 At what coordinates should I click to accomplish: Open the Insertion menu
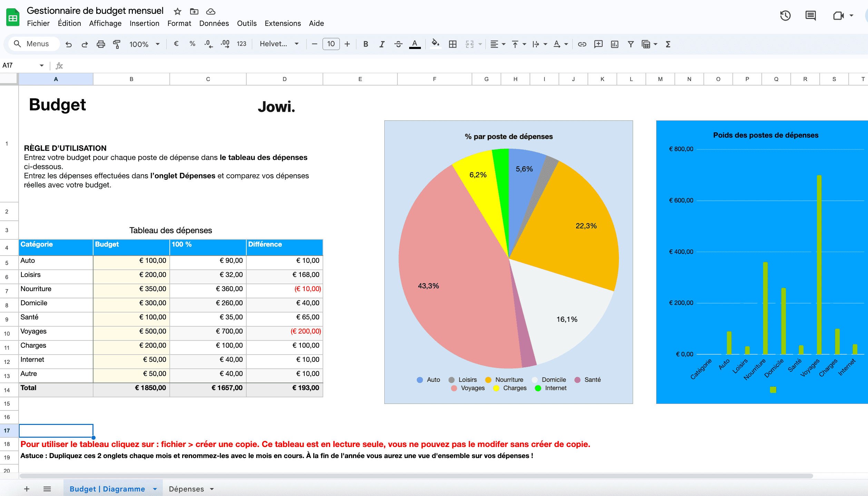click(144, 23)
